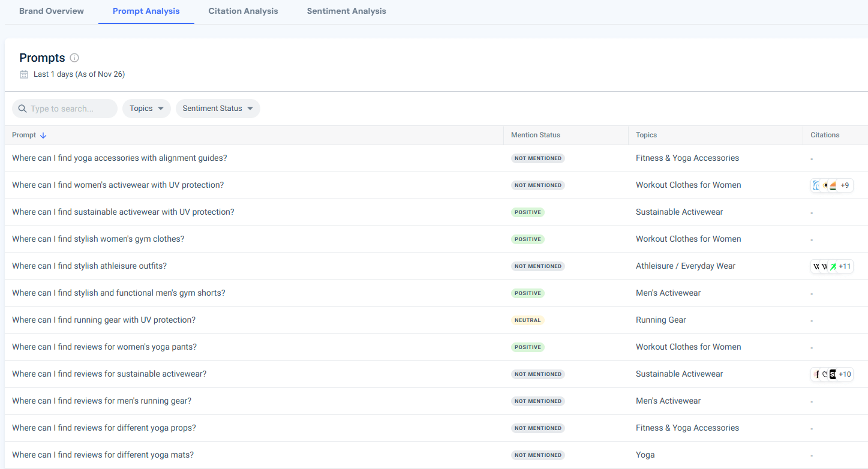This screenshot has height=469, width=868.
Task: Open citation icons with +10 badge
Action: coord(832,374)
